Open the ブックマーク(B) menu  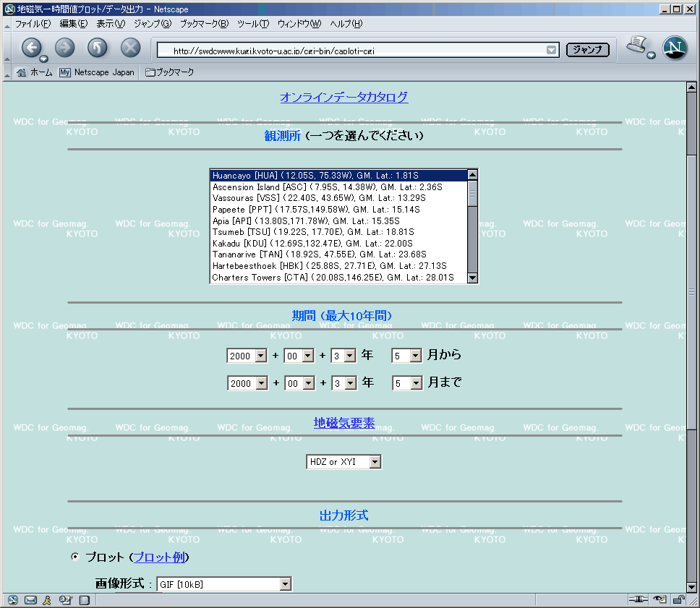click(204, 24)
